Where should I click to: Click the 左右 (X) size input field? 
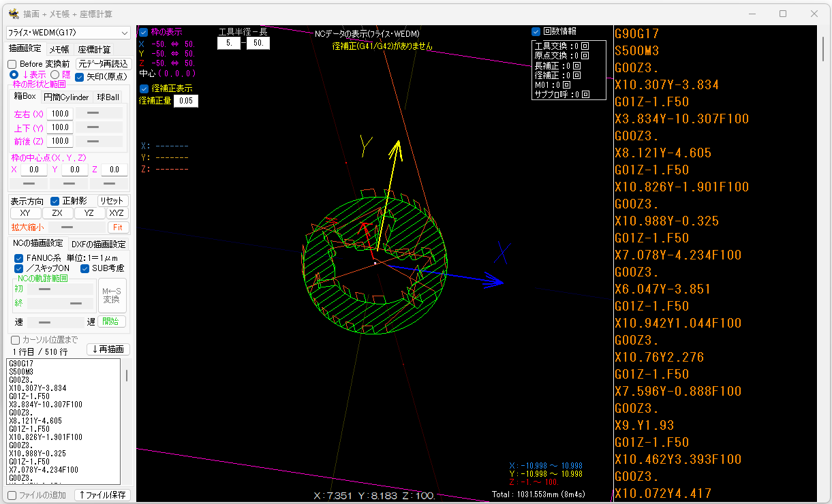pyautogui.click(x=60, y=114)
